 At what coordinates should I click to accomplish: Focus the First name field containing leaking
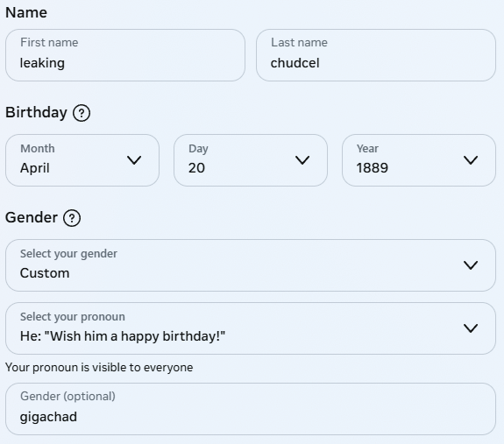point(125,55)
